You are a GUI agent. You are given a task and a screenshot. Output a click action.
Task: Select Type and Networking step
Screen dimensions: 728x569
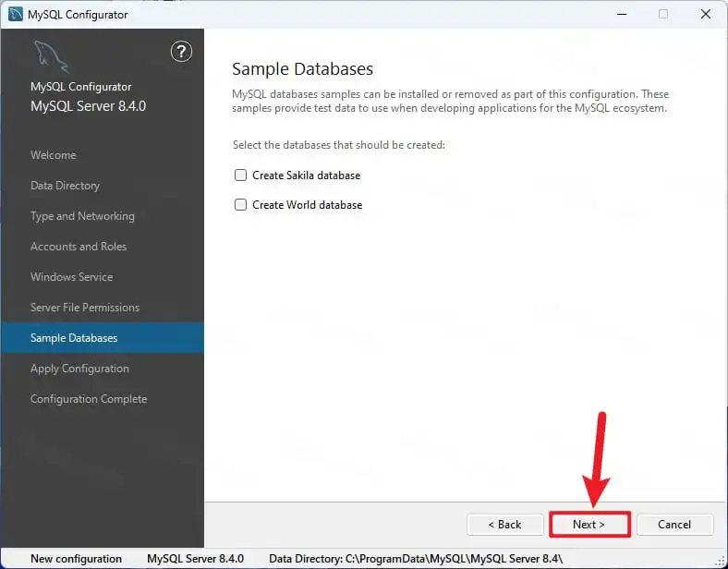(x=82, y=216)
